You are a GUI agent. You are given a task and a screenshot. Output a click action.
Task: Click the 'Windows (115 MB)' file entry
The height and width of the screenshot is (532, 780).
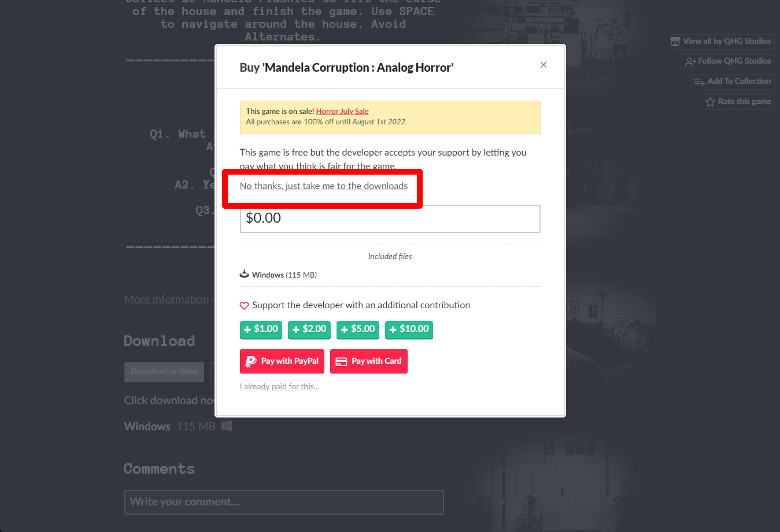coord(284,275)
